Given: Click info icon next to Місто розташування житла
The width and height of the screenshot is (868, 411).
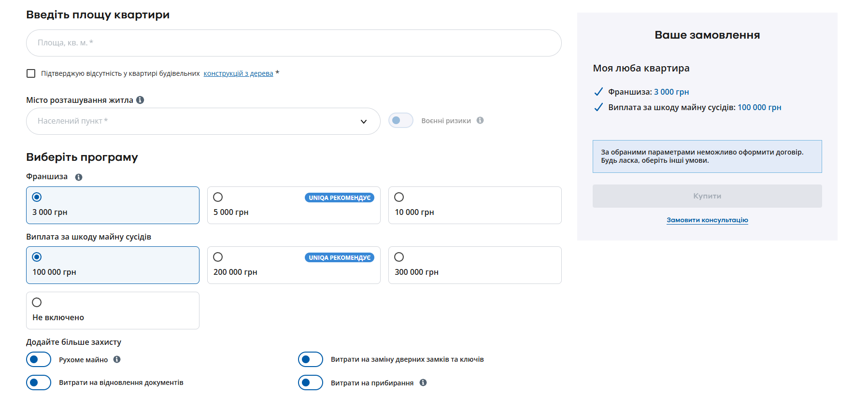Looking at the screenshot, I should coord(140,100).
